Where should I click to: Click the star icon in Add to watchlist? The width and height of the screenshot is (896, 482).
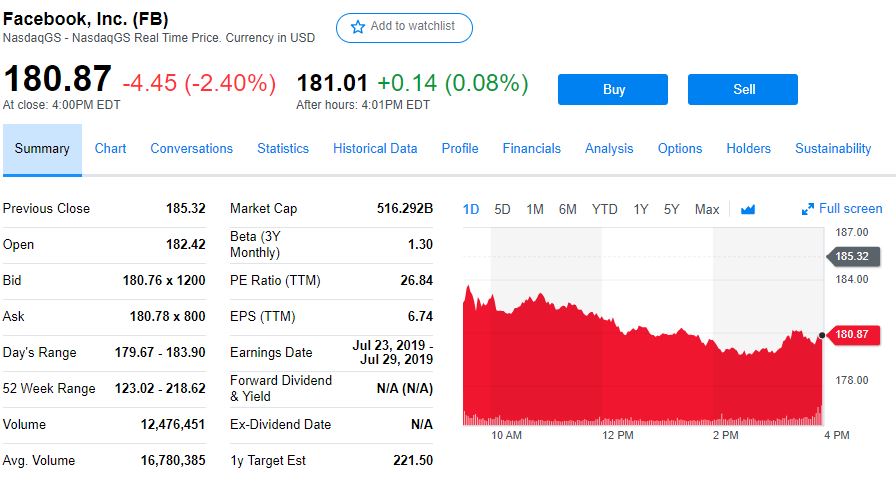tap(358, 27)
